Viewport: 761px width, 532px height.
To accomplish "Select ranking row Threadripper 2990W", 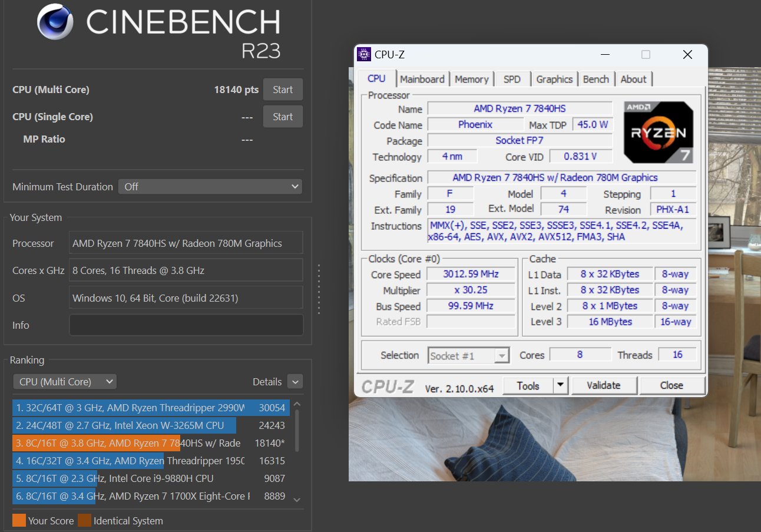I will click(150, 408).
